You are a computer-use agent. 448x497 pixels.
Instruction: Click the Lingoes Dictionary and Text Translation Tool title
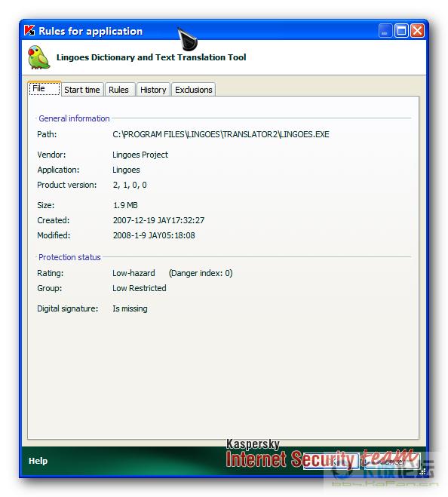pos(152,57)
